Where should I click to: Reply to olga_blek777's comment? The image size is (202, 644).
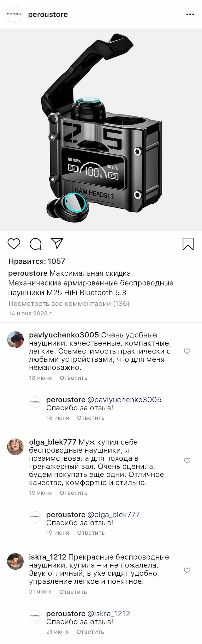(x=74, y=493)
